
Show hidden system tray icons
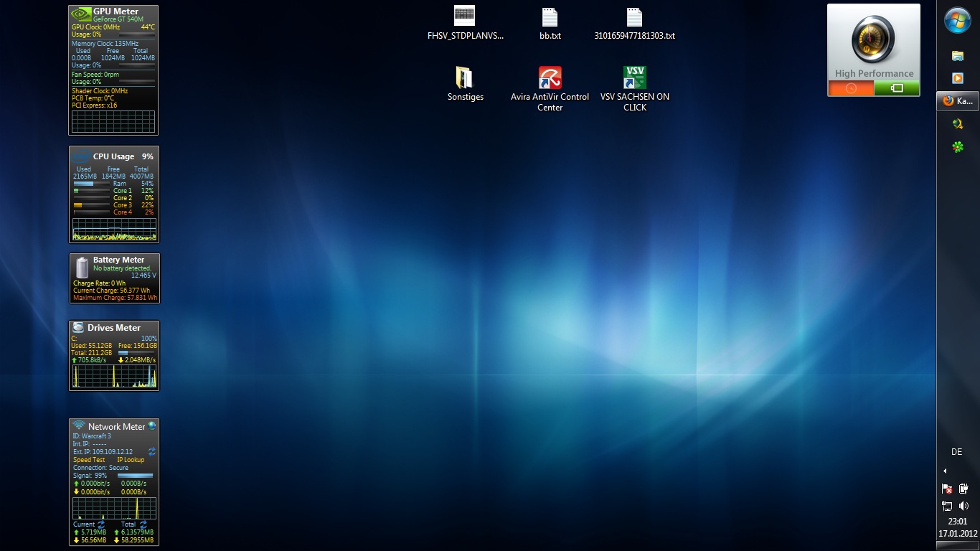click(945, 471)
